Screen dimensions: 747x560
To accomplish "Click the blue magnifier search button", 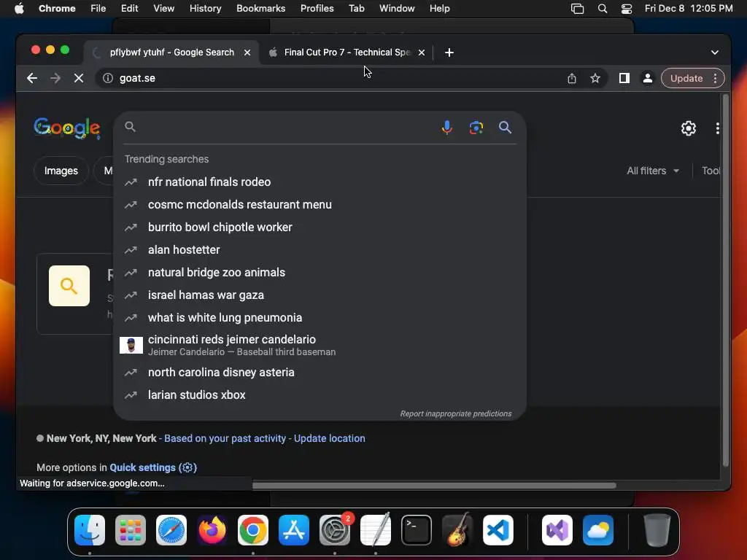I will pyautogui.click(x=505, y=127).
